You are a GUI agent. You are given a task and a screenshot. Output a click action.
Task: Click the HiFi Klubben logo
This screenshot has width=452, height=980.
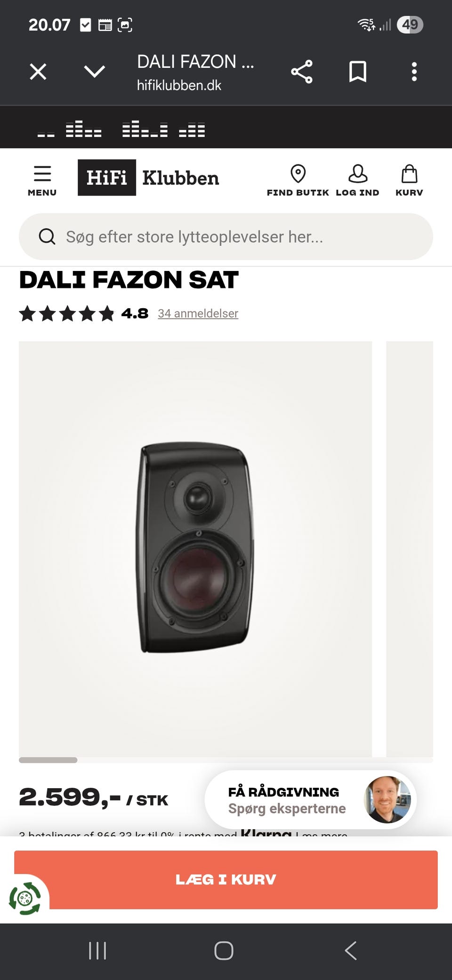[x=148, y=178]
